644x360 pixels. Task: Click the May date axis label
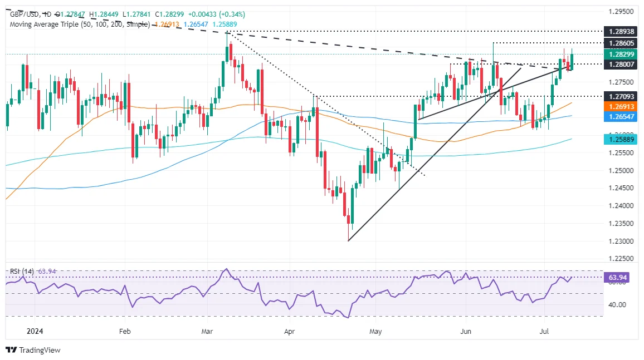click(x=375, y=331)
